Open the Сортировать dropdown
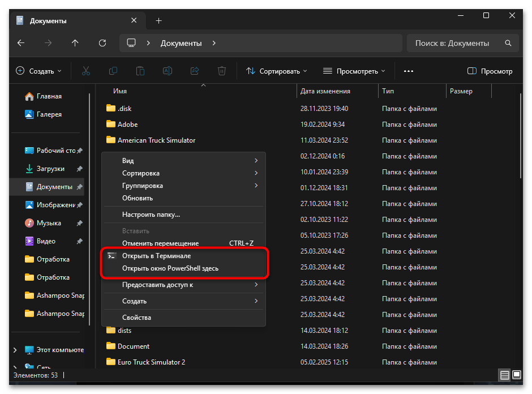The height and width of the screenshot is (394, 532). point(277,71)
